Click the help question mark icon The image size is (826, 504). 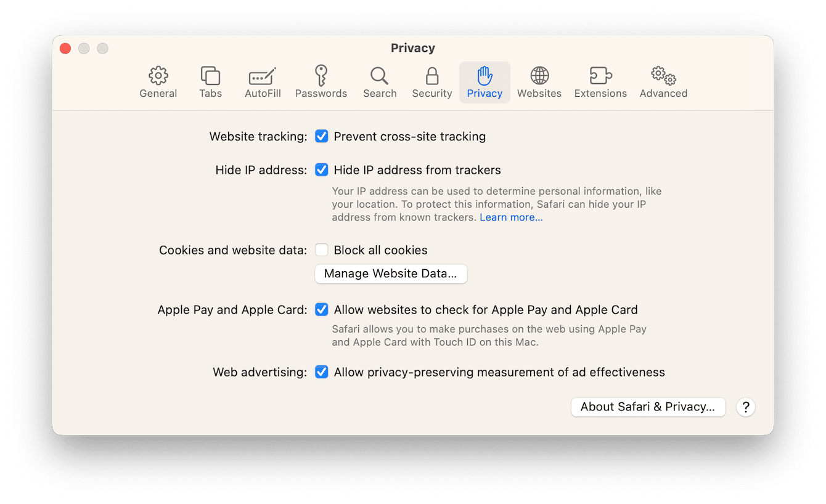pos(745,407)
